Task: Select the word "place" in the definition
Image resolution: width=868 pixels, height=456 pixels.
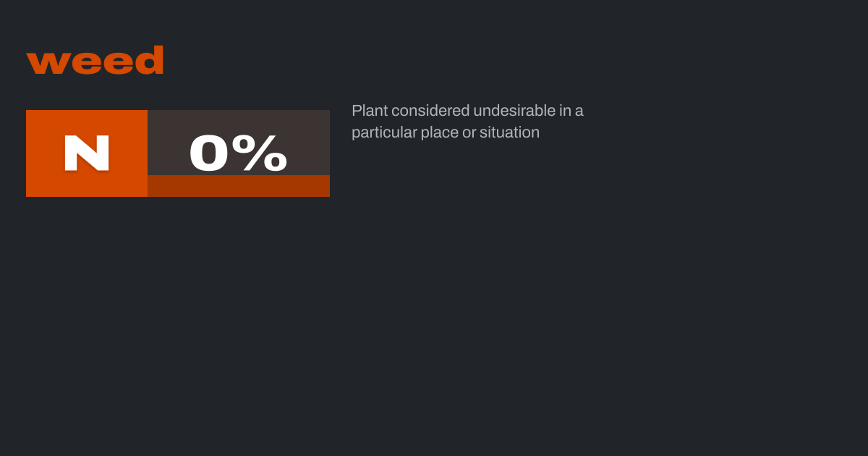Action: click(439, 132)
